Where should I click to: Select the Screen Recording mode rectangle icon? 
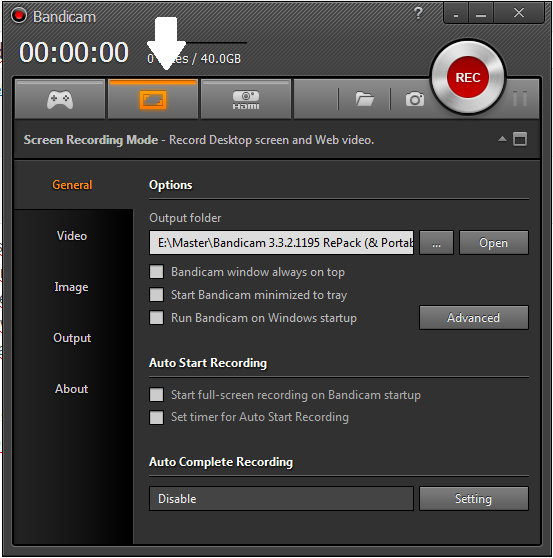(153, 99)
